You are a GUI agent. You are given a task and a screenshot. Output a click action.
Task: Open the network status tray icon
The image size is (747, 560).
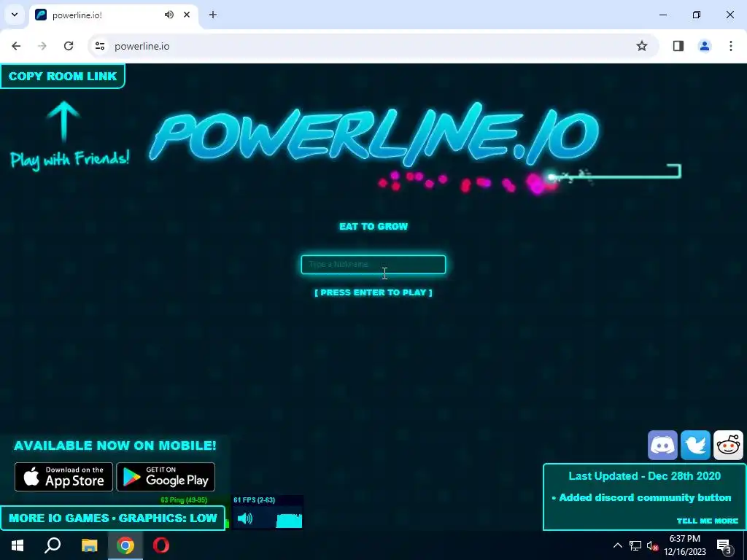coord(635,545)
